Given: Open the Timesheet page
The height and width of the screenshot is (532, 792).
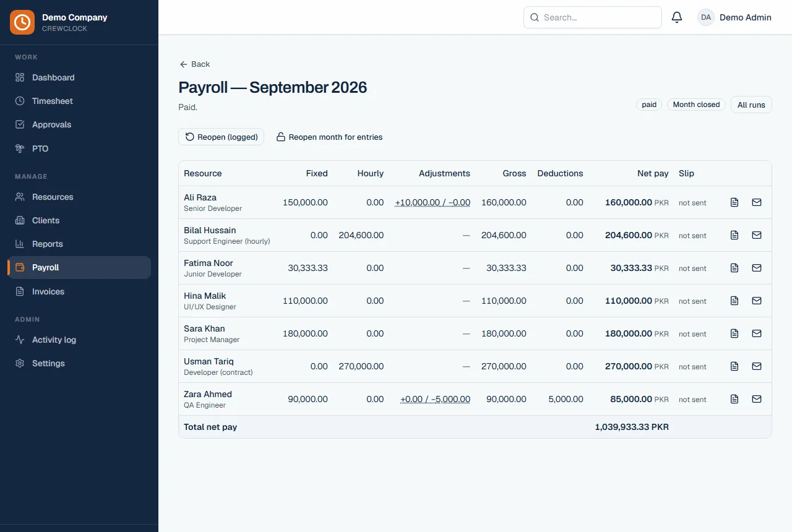Looking at the screenshot, I should 79,101.
